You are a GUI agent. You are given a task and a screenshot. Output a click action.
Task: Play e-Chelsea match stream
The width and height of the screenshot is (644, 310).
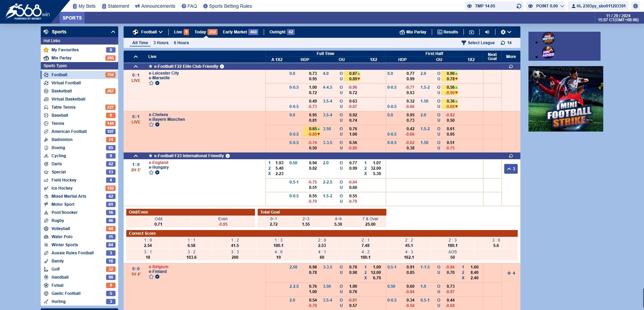pyautogui.click(x=157, y=124)
